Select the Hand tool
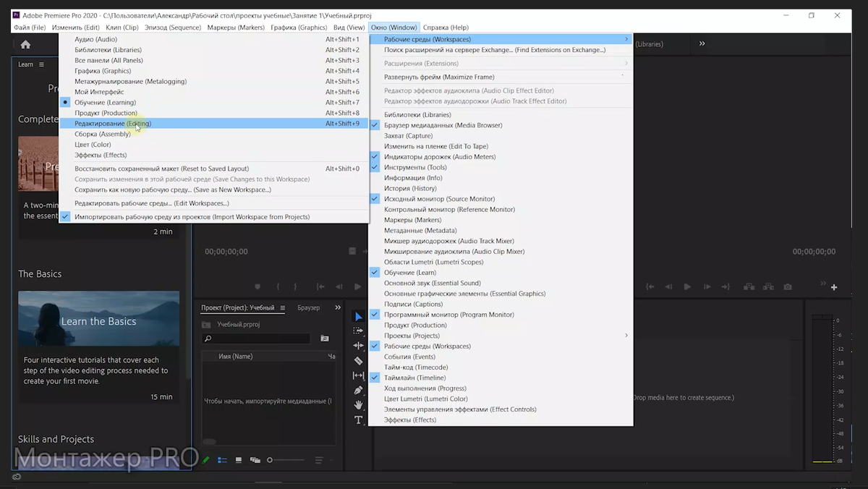The width and height of the screenshot is (868, 489). click(x=359, y=405)
